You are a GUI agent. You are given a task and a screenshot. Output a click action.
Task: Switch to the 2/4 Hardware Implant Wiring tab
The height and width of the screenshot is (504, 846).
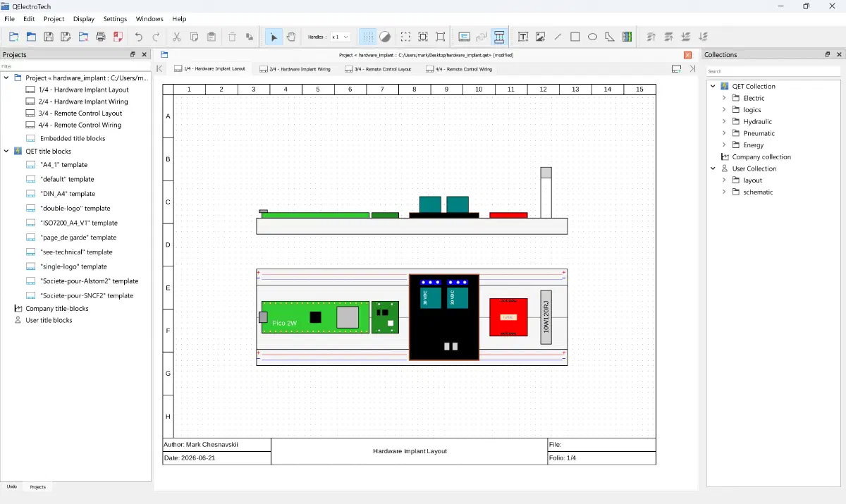pyautogui.click(x=295, y=69)
